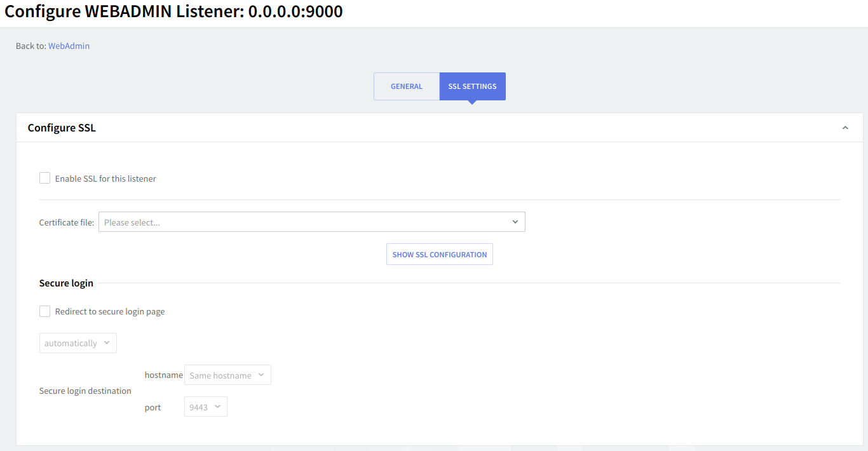Click the arrow icon in hostname selector
868x451 pixels.
point(261,375)
